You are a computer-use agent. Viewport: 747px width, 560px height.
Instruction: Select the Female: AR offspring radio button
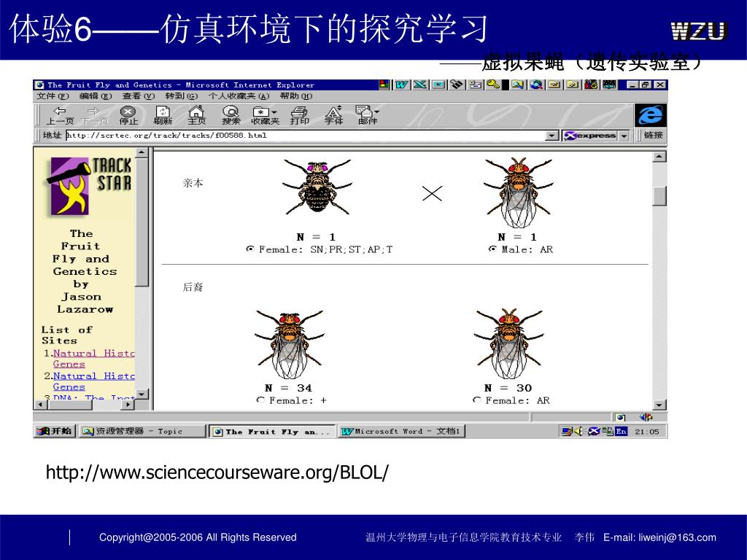476,400
